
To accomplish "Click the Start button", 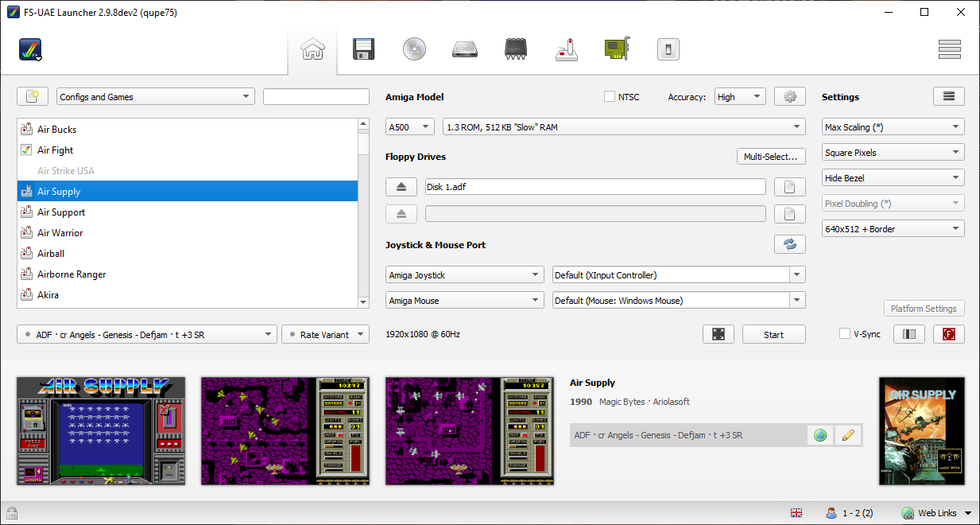I will (x=774, y=335).
